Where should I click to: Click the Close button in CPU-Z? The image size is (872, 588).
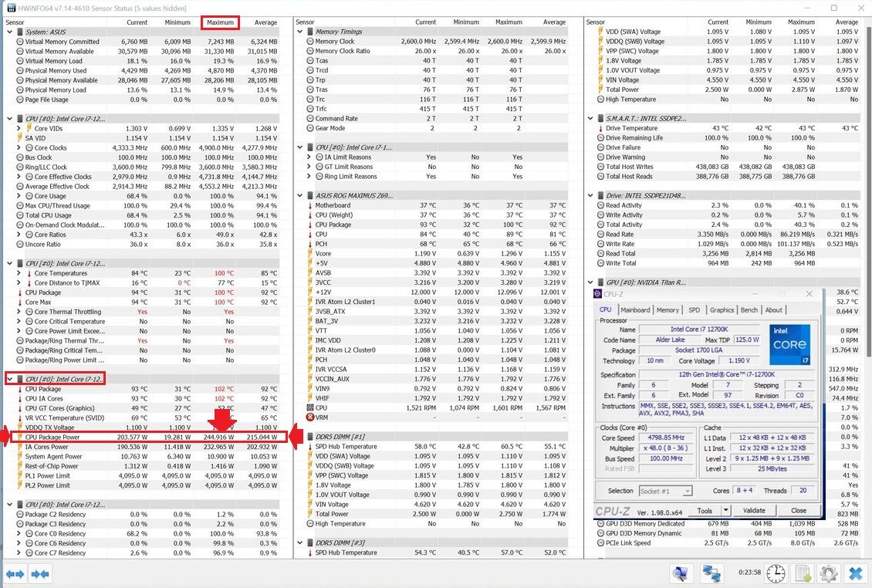tap(799, 510)
